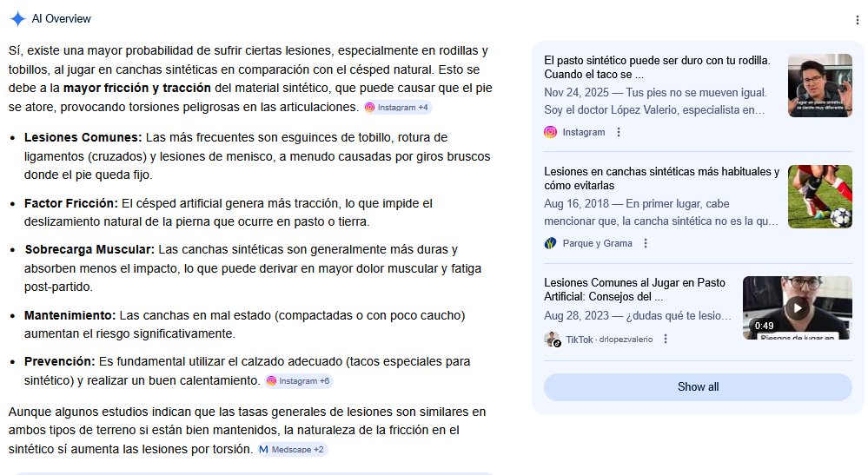This screenshot has width=868, height=475.
Task: Click the 'Instagram' source name label
Action: (x=584, y=132)
